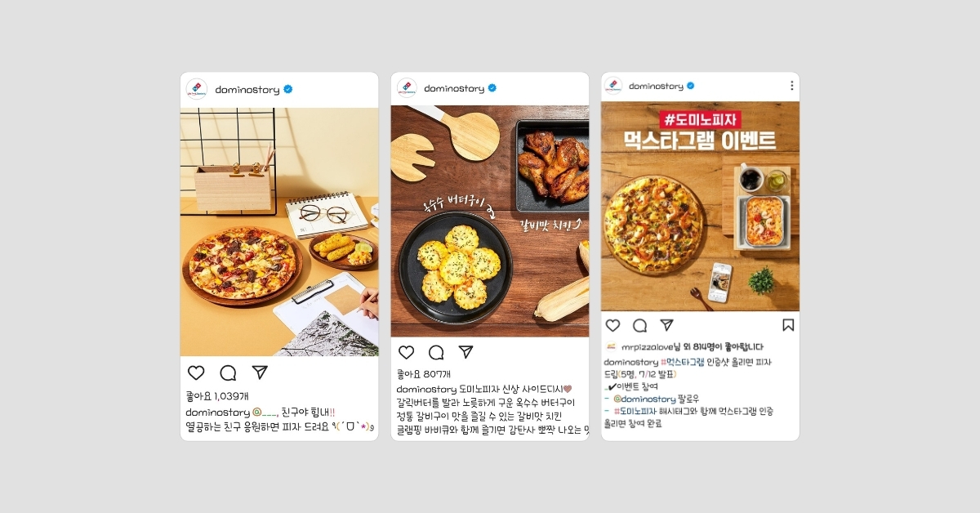Open the pizza photo of first post
Image resolution: width=980 pixels, height=513 pixels.
(x=279, y=232)
